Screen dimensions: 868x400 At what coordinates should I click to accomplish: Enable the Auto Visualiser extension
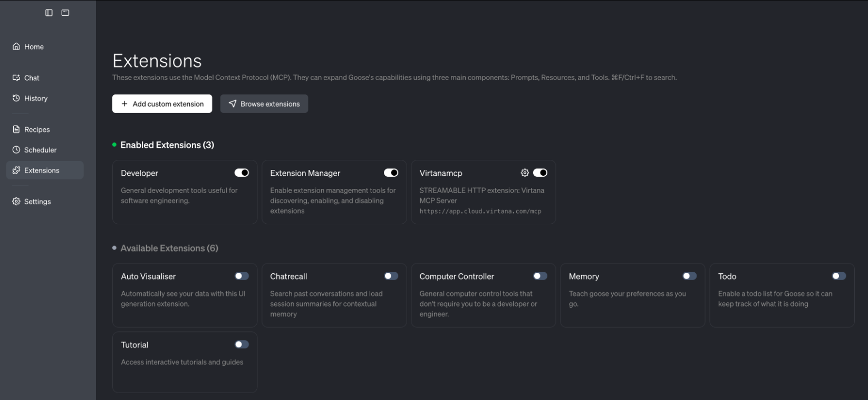point(242,276)
